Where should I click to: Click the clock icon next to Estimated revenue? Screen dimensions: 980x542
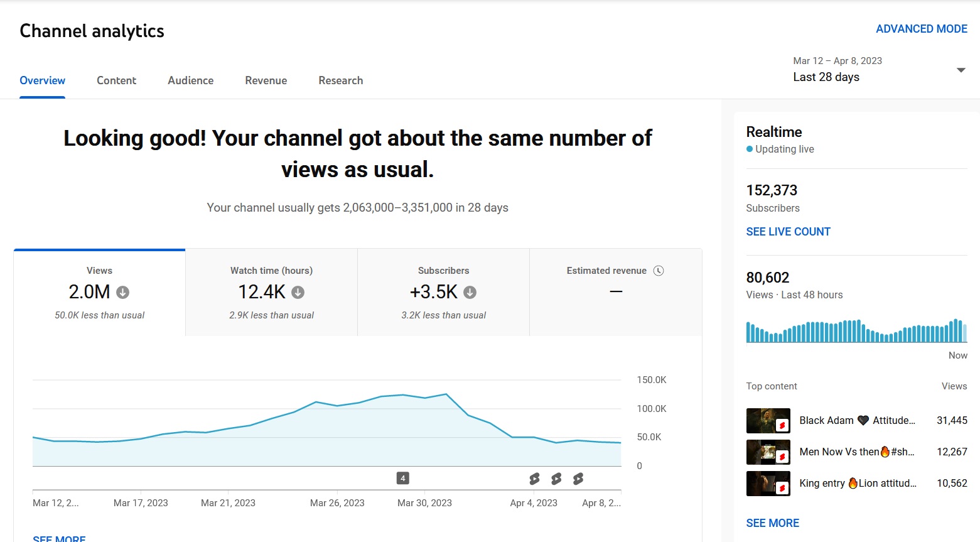click(659, 271)
